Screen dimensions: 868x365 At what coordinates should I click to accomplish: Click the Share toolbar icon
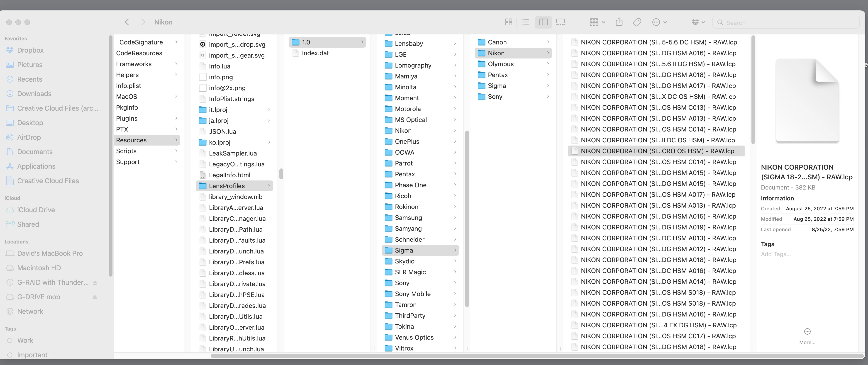click(x=619, y=22)
